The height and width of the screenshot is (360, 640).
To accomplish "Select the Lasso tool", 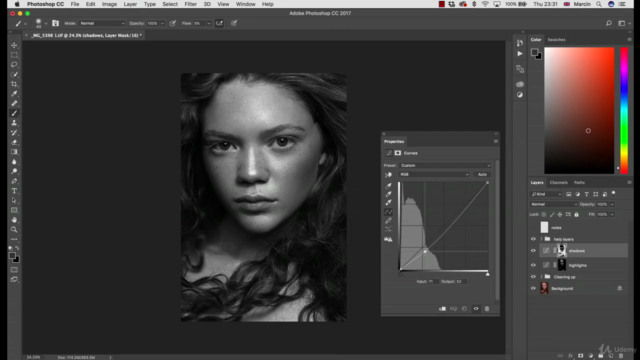I will (x=14, y=64).
